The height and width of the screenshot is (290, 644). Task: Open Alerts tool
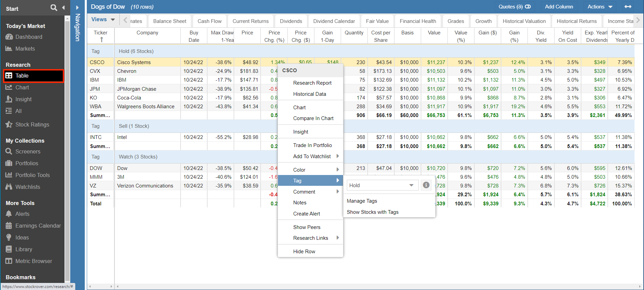[x=22, y=214]
